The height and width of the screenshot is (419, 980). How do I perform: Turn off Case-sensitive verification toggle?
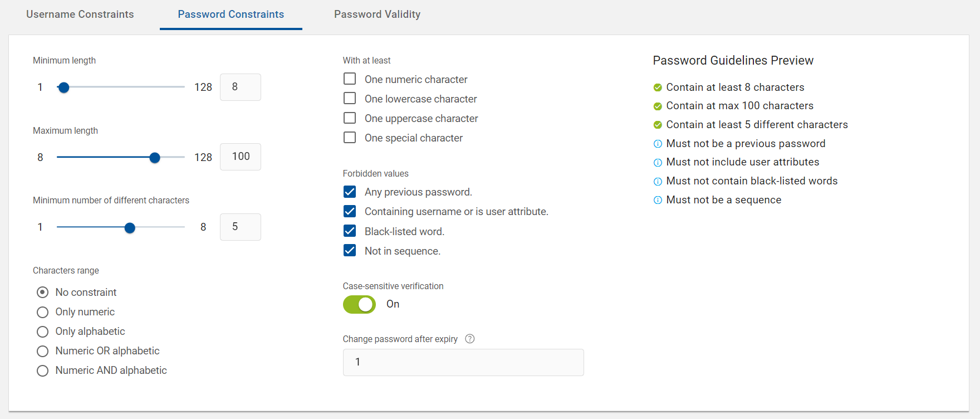[x=359, y=304]
